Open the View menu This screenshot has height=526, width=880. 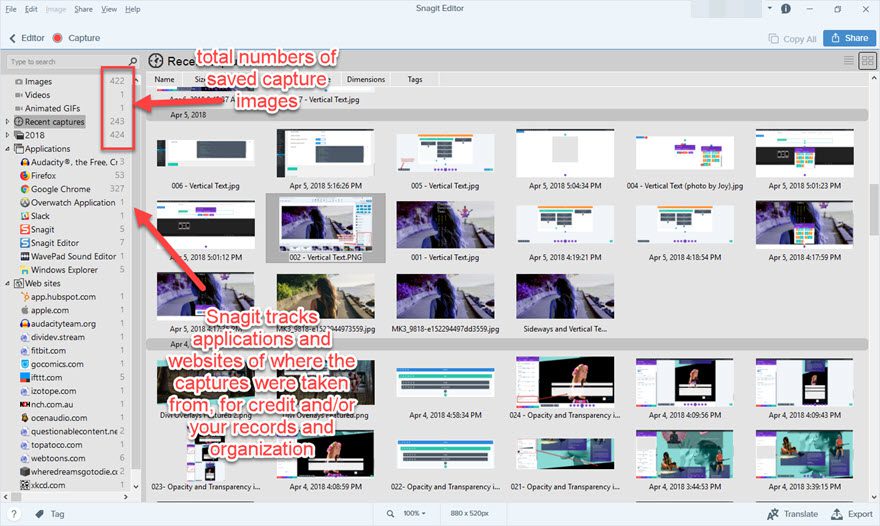pos(109,9)
